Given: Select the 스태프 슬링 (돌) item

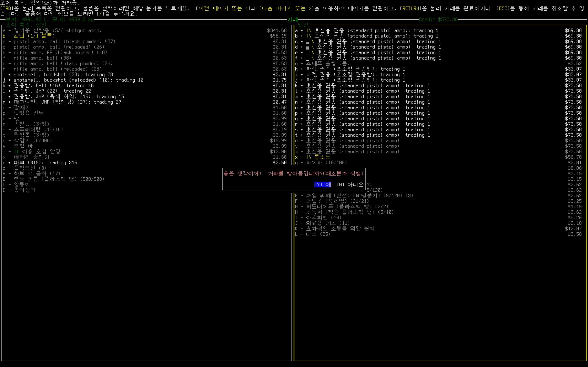Looking at the screenshot, I should [x=328, y=64].
